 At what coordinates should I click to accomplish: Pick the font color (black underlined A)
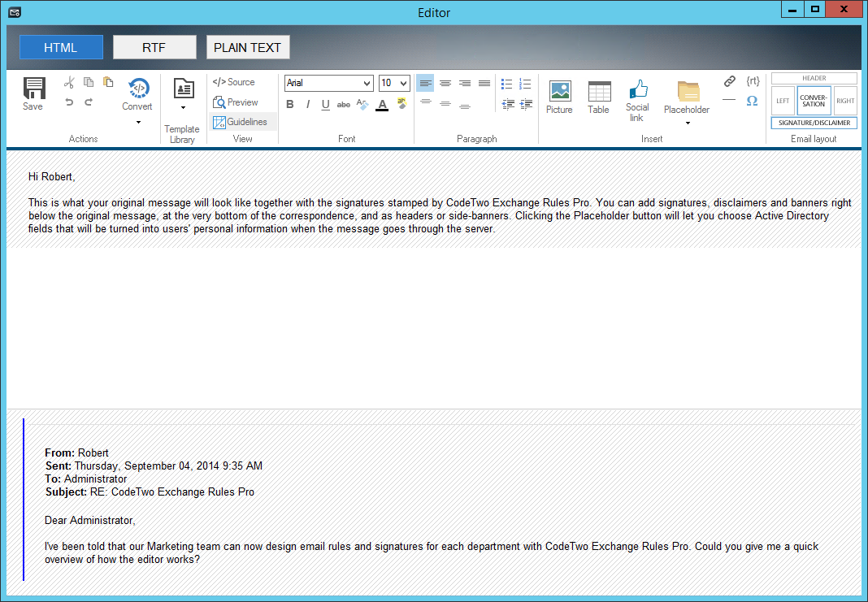point(382,105)
